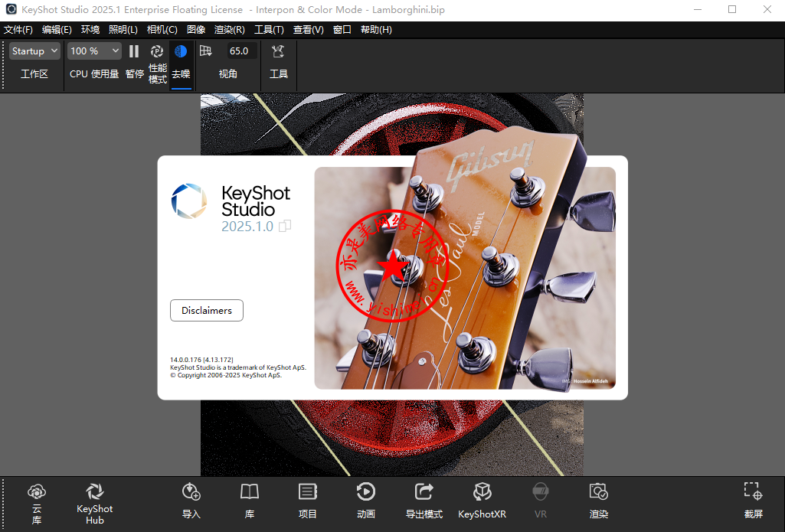The width and height of the screenshot is (785, 532).
Task: Click the KeyShot Studio trademark text line
Action: pyautogui.click(x=238, y=367)
